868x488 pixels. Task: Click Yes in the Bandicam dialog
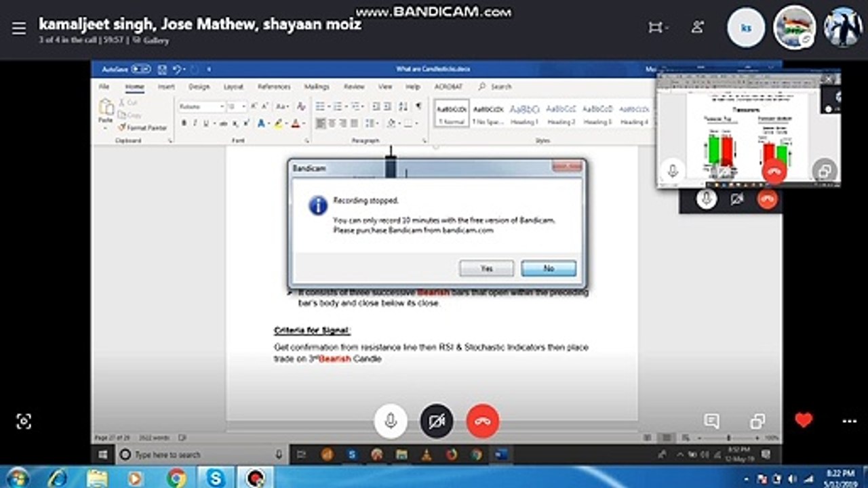click(x=486, y=268)
